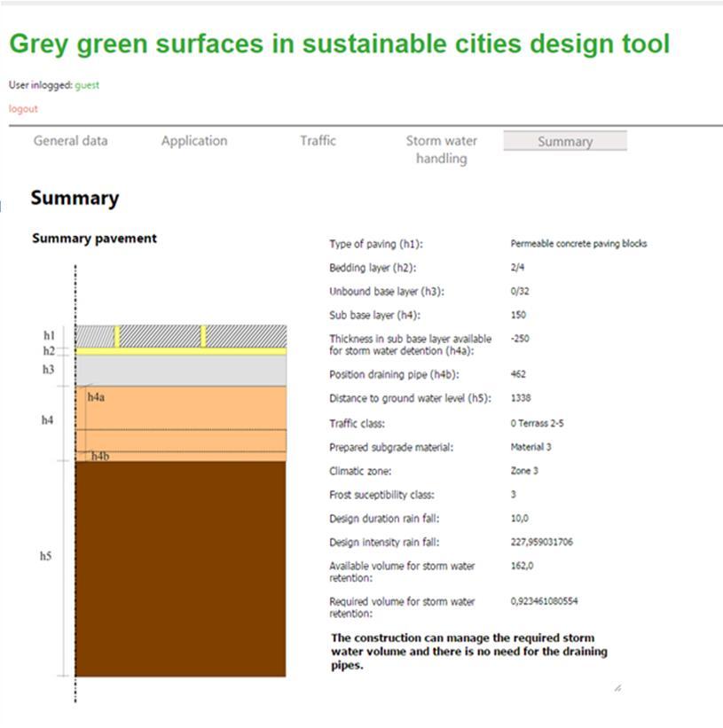Click the page title heading
This screenshot has height=728, width=723.
click(340, 45)
